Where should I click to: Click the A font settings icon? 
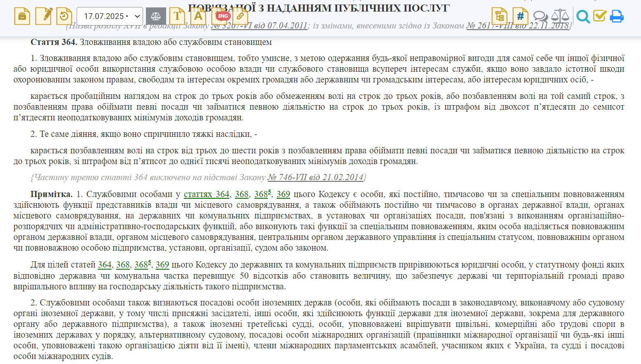tap(198, 16)
